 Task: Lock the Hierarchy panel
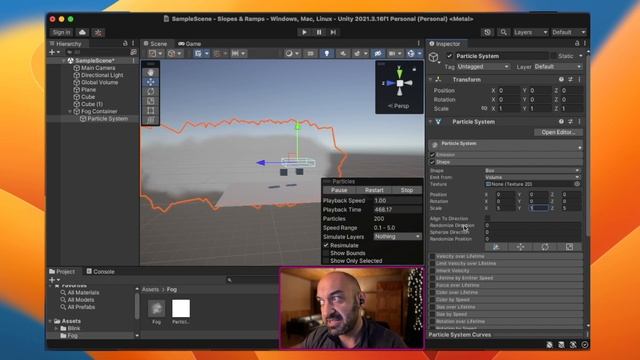coord(125,43)
